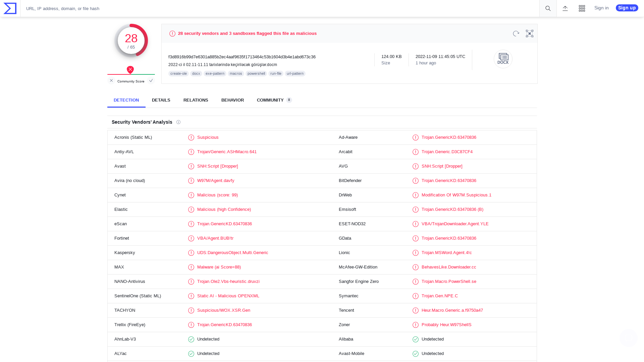Click the VirusTotal logo
This screenshot has height=362, width=644.
click(9, 8)
